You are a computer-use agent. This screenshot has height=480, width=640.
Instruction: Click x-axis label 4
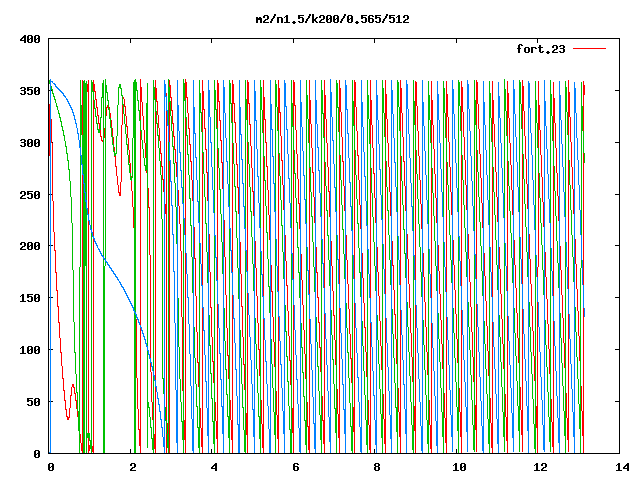point(214,467)
